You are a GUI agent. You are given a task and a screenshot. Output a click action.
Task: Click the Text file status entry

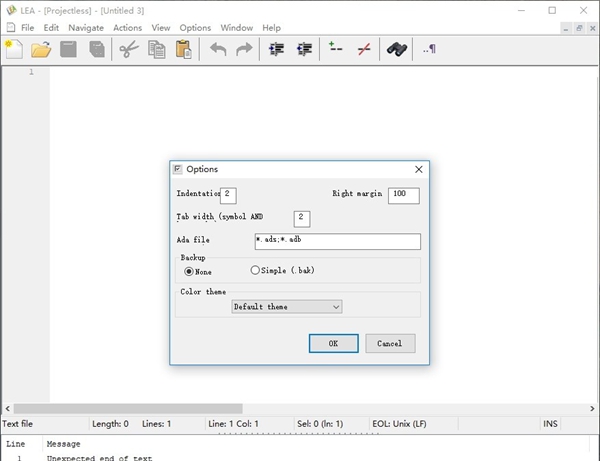pos(18,424)
